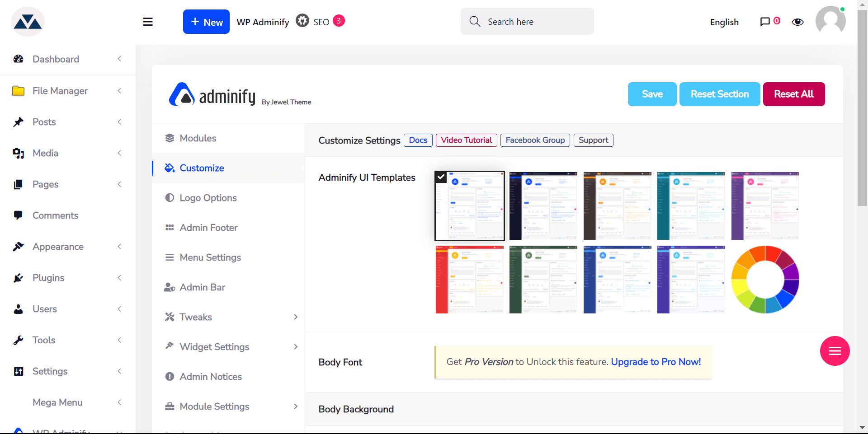Click the page vertical scrollbar thumb
Viewport: 868px width, 434px height.
862,108
